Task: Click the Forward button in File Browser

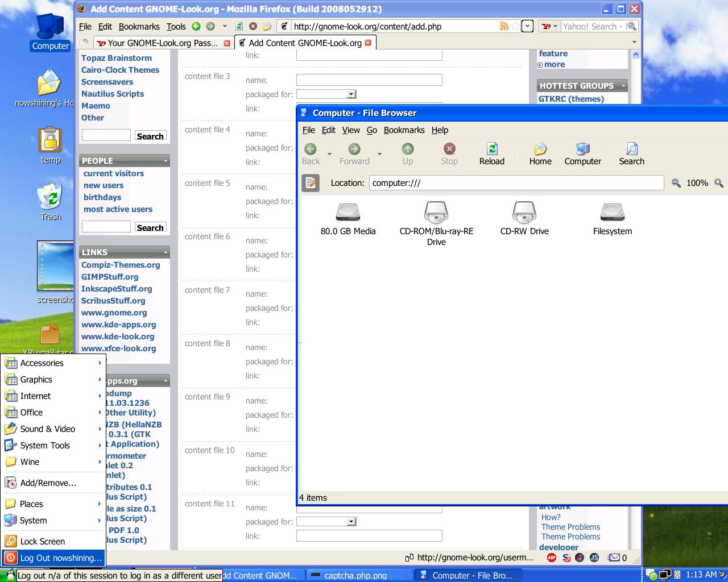Action: click(x=354, y=154)
